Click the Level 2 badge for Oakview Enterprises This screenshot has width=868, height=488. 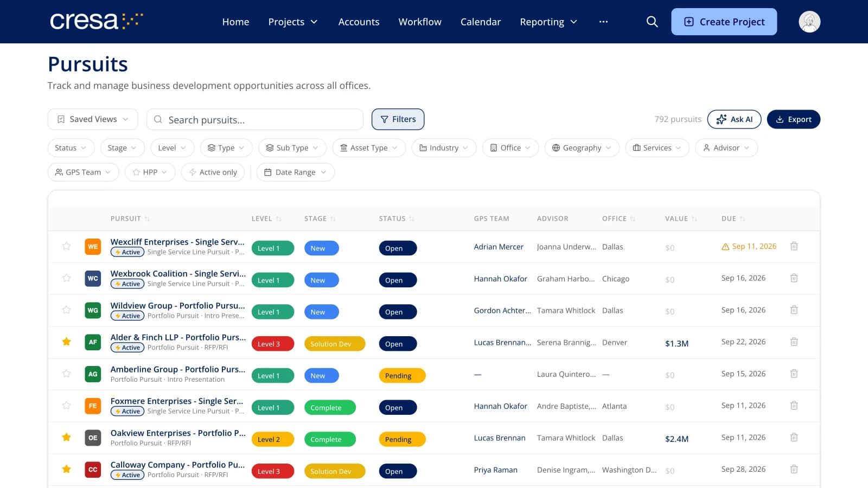point(272,439)
